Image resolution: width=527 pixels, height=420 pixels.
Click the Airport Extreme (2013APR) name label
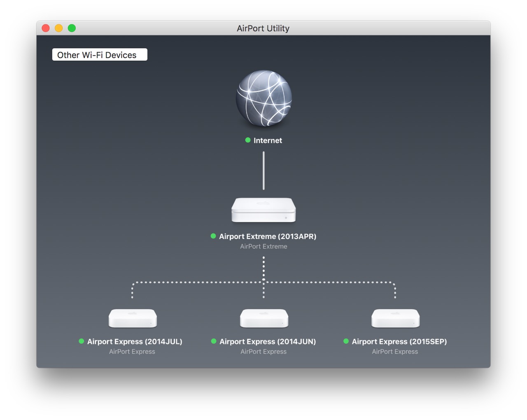268,236
